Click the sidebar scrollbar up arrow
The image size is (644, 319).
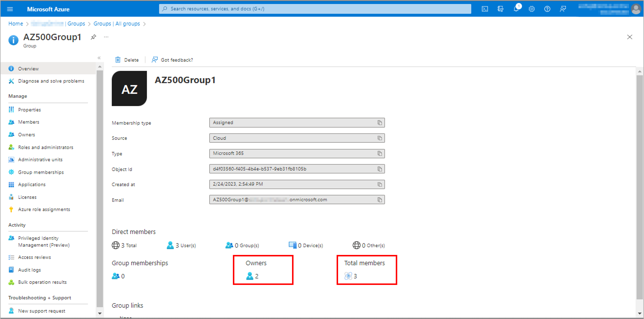point(99,67)
